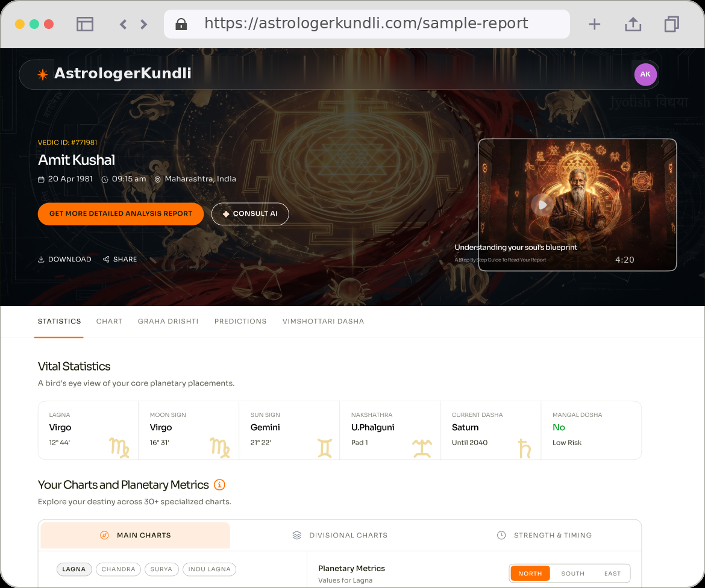Viewport: 705px width, 588px height.
Task: Select the Main Charts tab
Action: [136, 536]
